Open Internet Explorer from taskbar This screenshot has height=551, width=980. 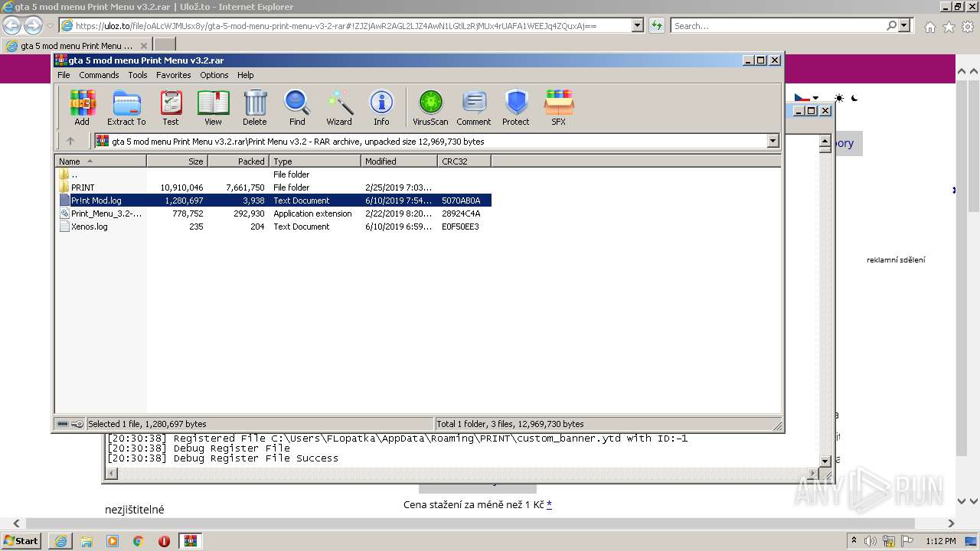pyautogui.click(x=60, y=541)
